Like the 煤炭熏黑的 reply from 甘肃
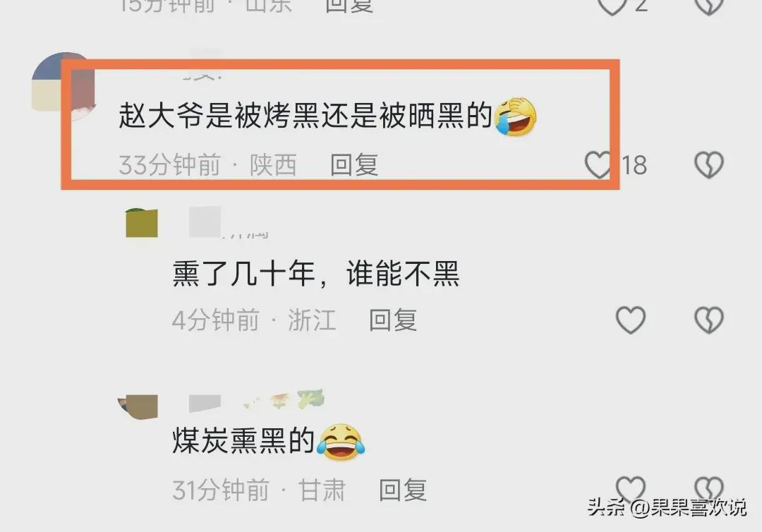Viewport: 762px width, 532px height. click(630, 489)
